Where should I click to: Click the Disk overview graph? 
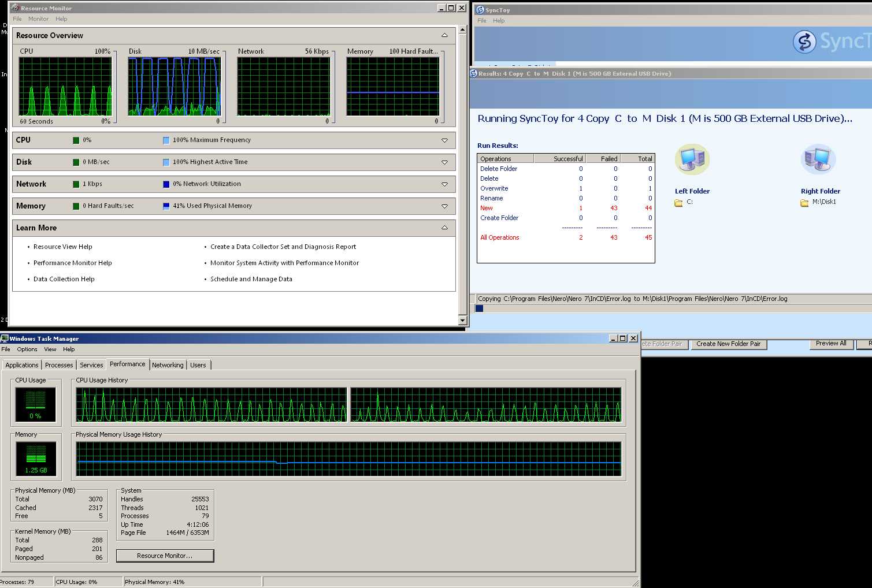tap(175, 87)
